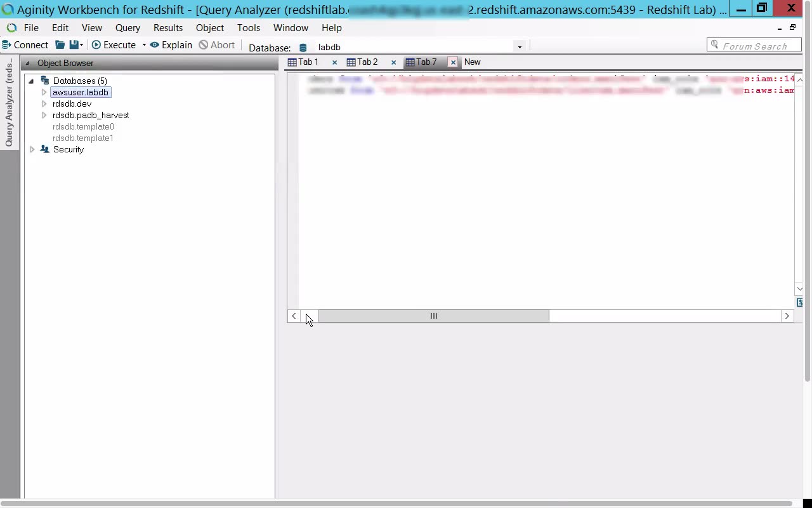Open the Query menu
The height and width of the screenshot is (508, 812).
click(x=128, y=28)
